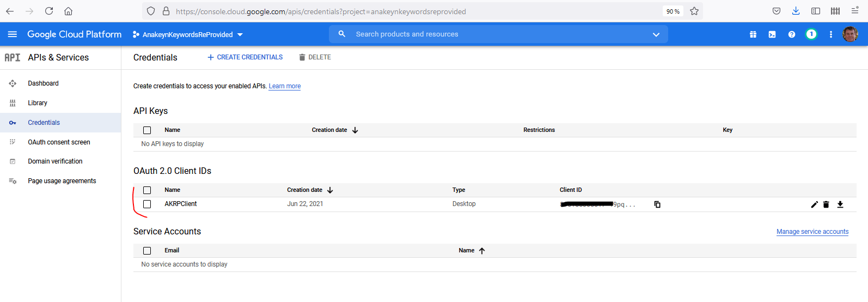
Task: Open the notifications badge showing 1
Action: [811, 34]
